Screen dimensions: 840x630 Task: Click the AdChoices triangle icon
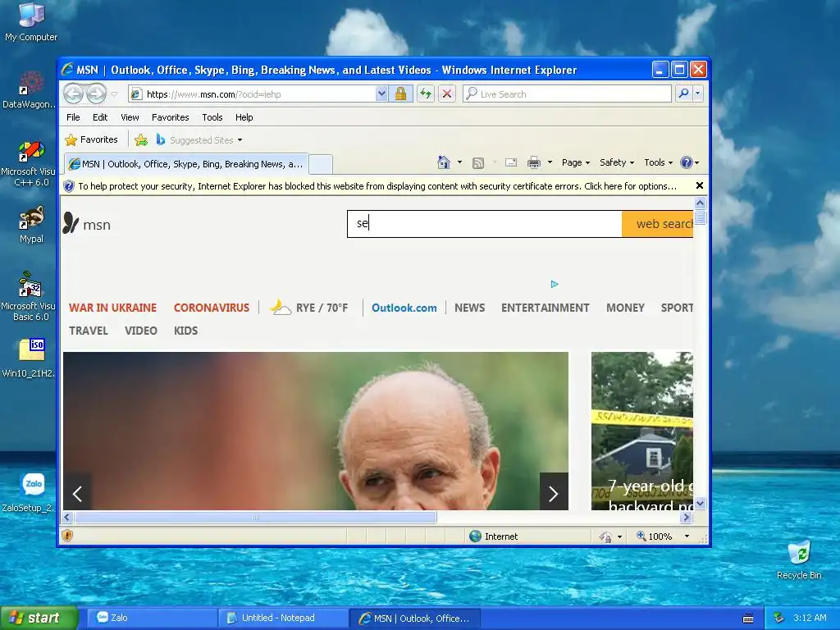pos(555,284)
